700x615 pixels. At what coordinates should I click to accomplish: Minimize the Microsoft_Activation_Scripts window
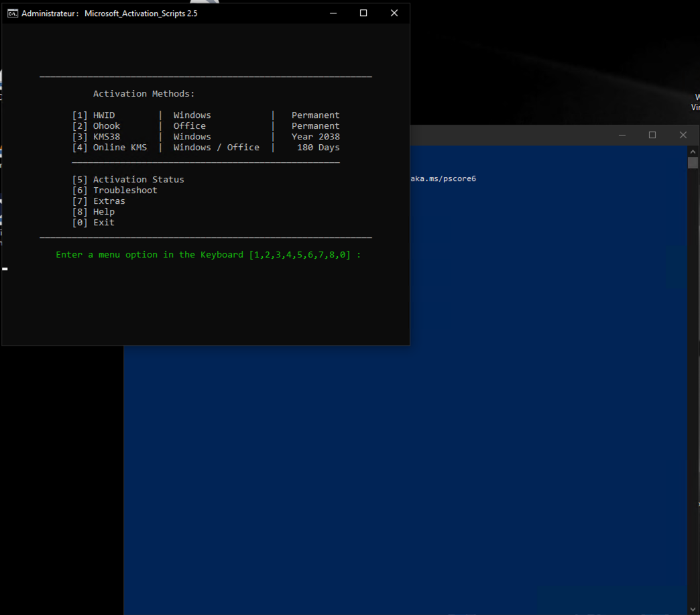(x=333, y=13)
